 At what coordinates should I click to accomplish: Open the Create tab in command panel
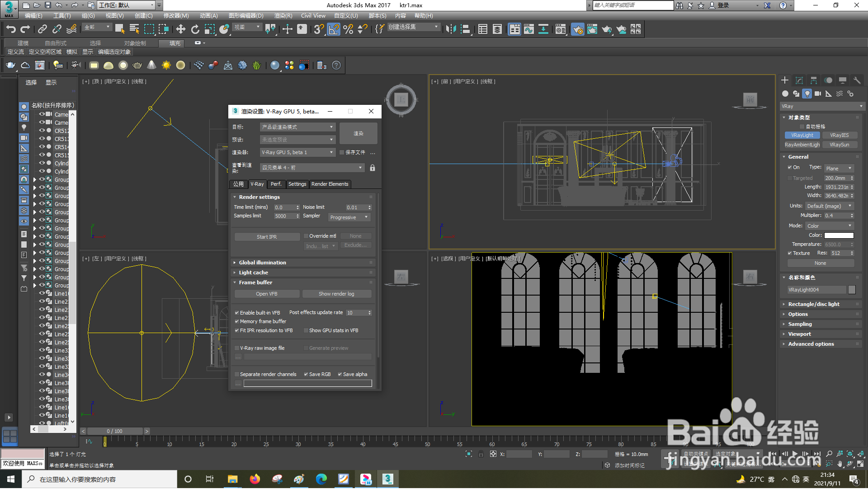785,80
